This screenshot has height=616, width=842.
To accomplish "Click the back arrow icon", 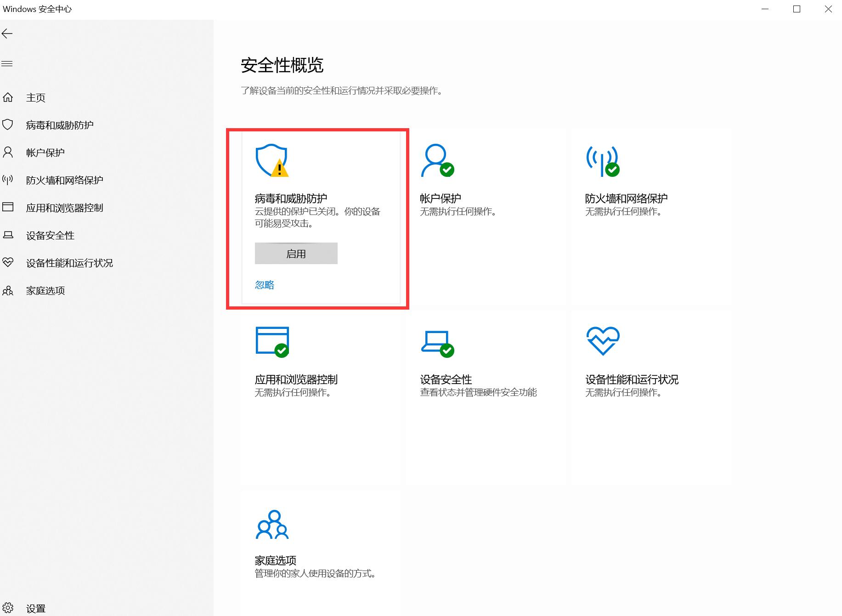I will (7, 34).
